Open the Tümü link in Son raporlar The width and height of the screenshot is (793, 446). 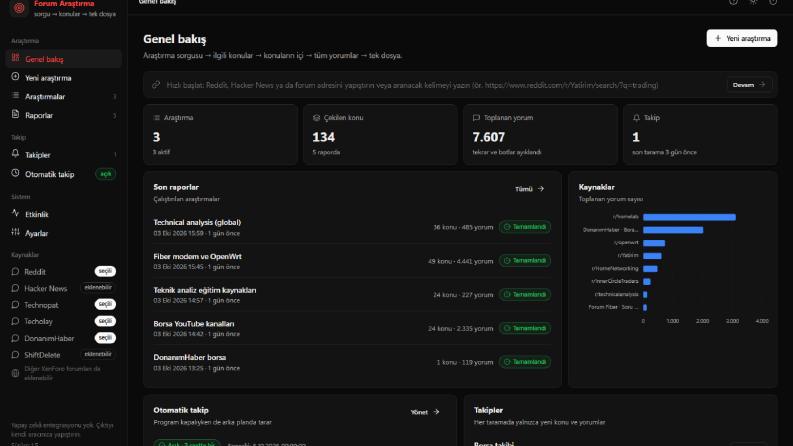pyautogui.click(x=530, y=189)
